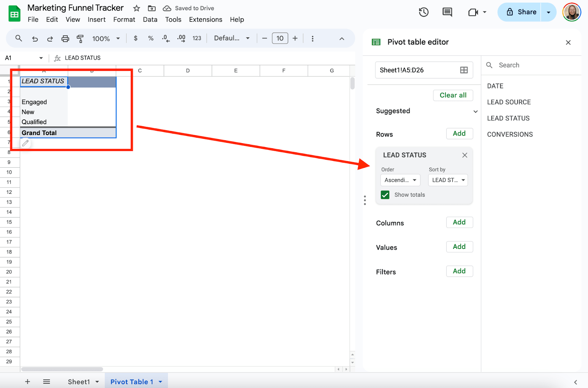Star the Marketing Funnel Tracker document
588x388 pixels.
(x=137, y=8)
